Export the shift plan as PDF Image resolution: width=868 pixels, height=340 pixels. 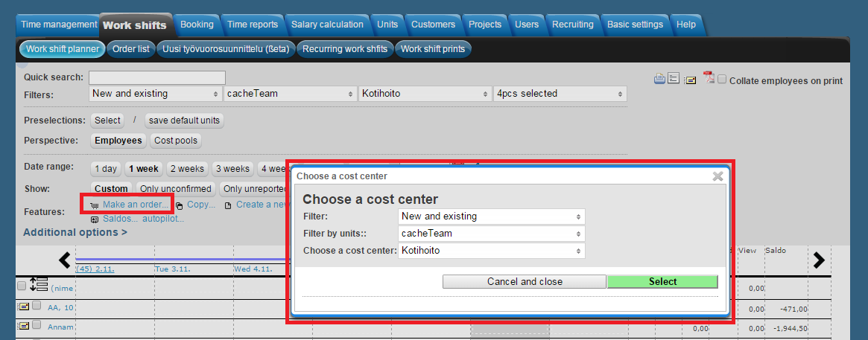(x=709, y=80)
